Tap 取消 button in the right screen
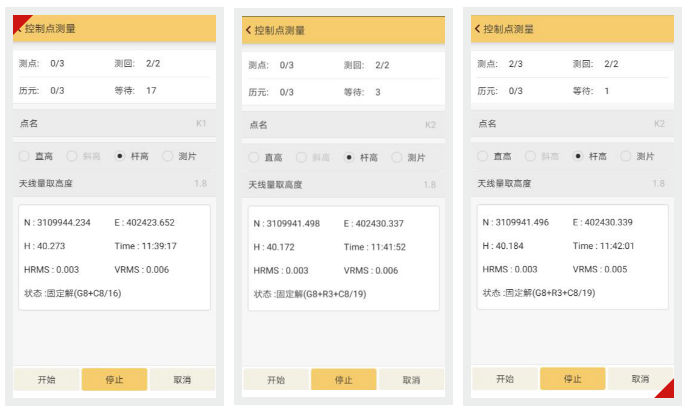 pos(640,379)
